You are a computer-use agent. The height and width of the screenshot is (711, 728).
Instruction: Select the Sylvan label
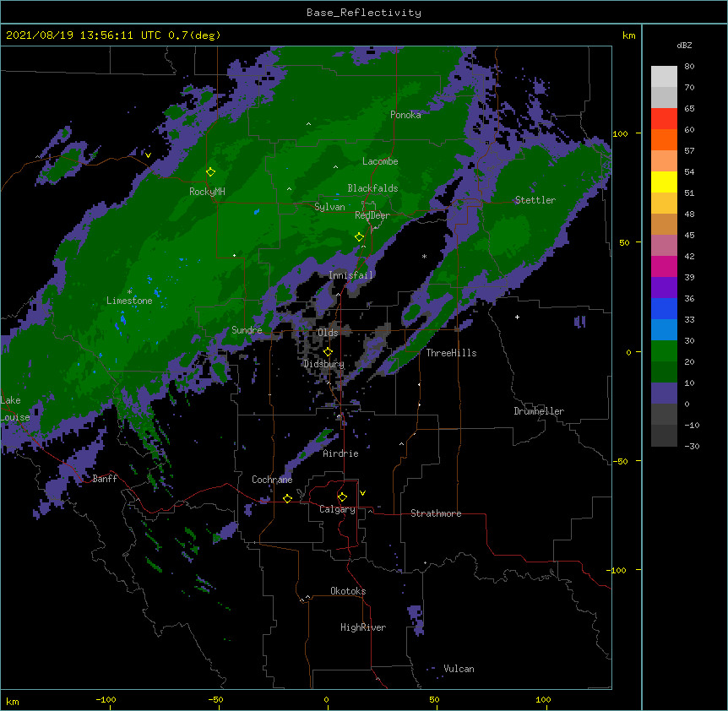point(329,207)
